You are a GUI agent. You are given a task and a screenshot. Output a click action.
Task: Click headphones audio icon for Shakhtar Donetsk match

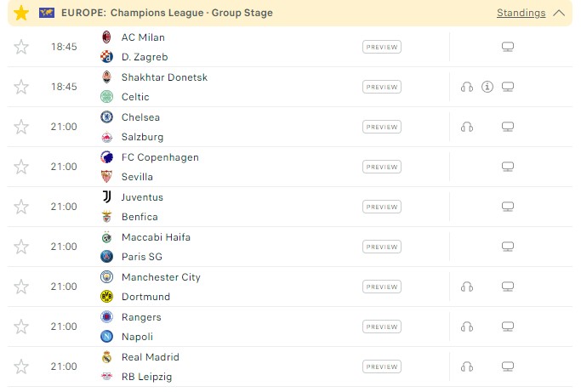click(x=466, y=87)
